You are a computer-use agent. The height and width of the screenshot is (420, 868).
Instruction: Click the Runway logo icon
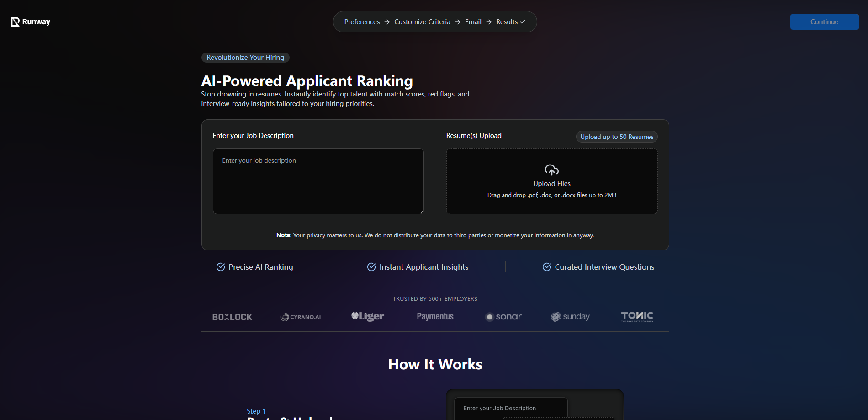coord(14,21)
